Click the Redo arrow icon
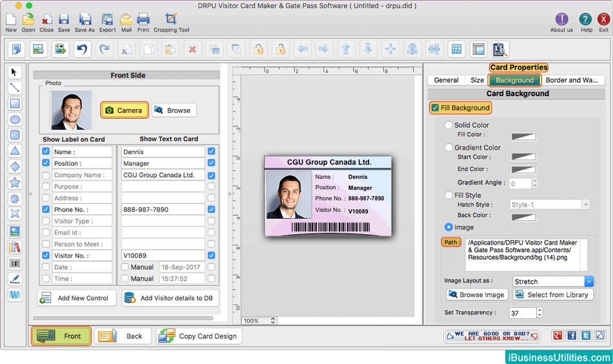Screen dimensions: 613x364 pos(105,49)
